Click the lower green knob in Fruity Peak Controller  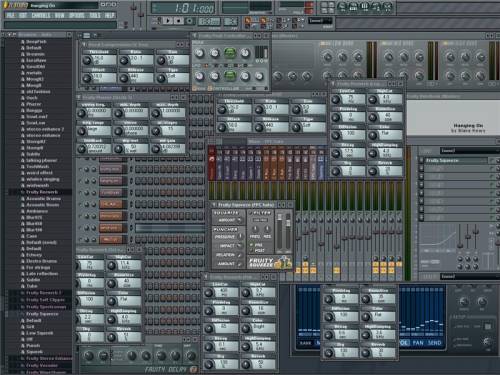point(230,75)
